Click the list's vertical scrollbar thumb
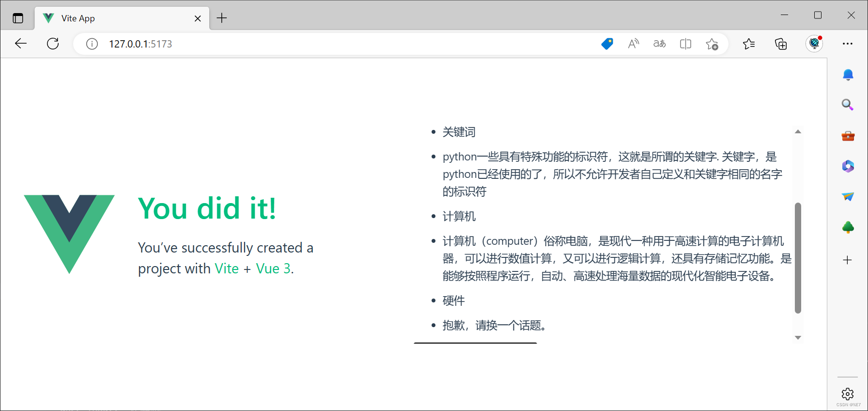 (x=798, y=258)
